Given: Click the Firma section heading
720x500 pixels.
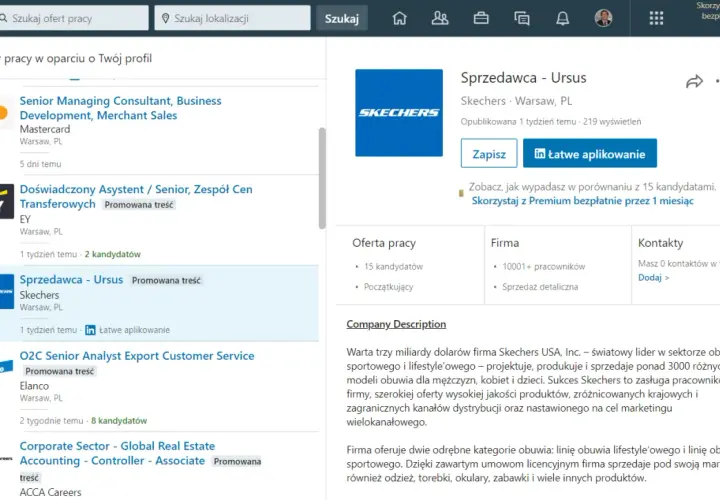Looking at the screenshot, I should click(x=505, y=243).
